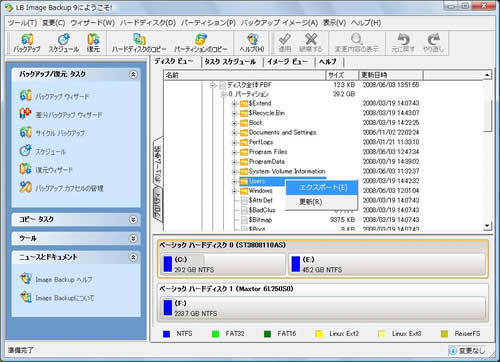The width and height of the screenshot is (500, 362).
Task: Open the ヘルプ(H) toolbar icon
Action: (x=252, y=43)
